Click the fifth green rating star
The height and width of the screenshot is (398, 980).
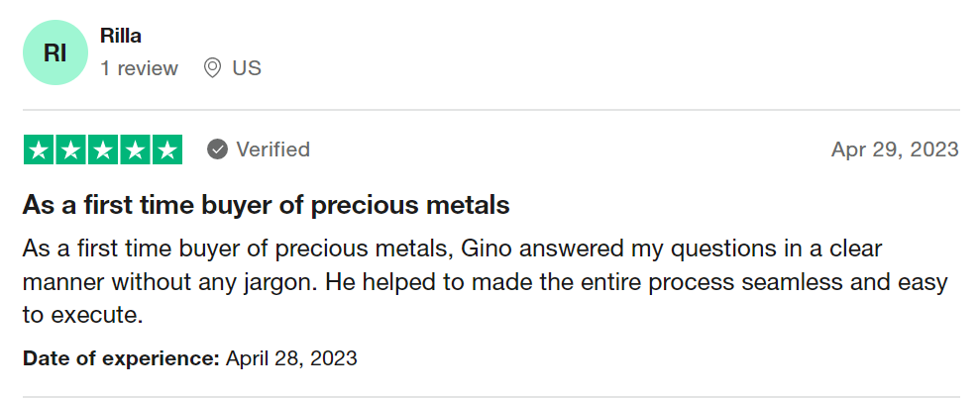click(166, 149)
